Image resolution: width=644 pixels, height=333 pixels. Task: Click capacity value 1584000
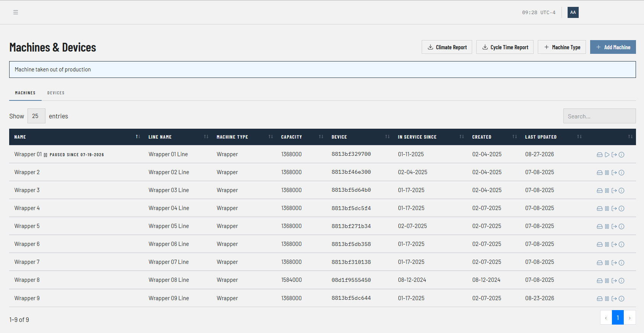(x=291, y=280)
